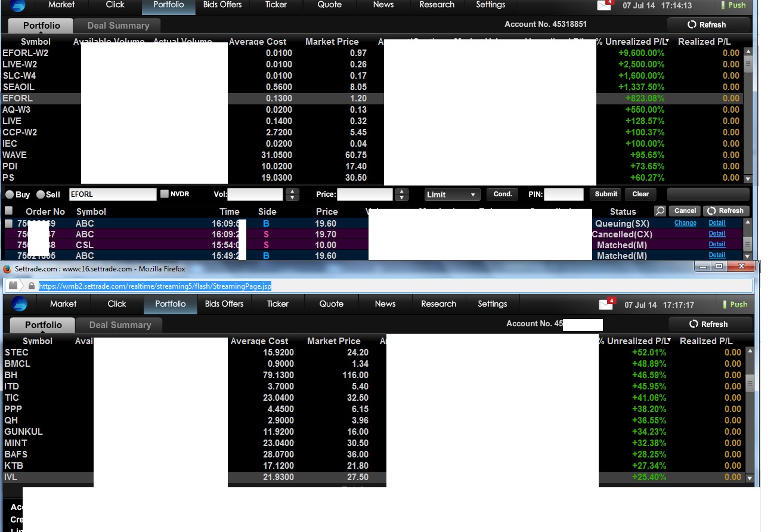
Task: Click the padlock icon in address bar
Action: pyautogui.click(x=31, y=286)
